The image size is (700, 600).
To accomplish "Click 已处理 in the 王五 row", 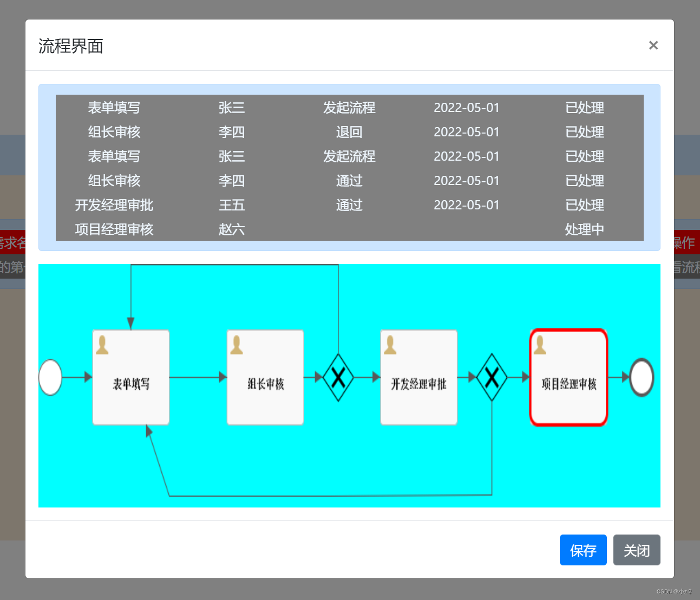I will (x=585, y=205).
